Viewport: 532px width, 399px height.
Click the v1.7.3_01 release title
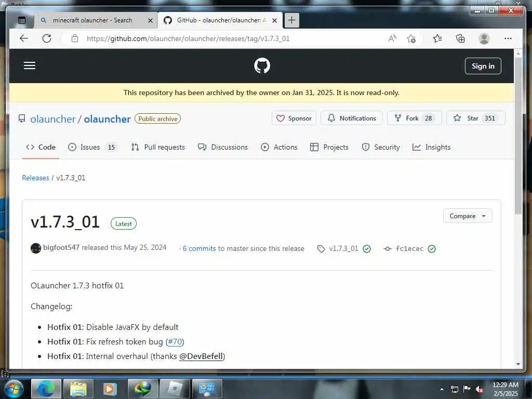[65, 222]
